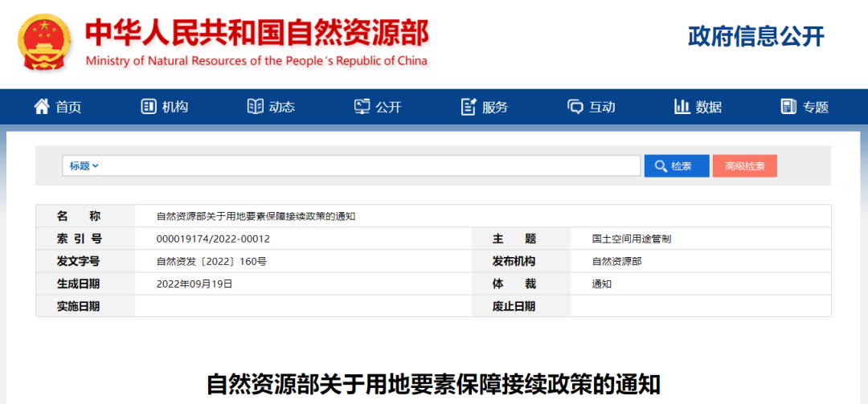Image resolution: width=868 pixels, height=404 pixels.
Task: Click the 国土空间用途管制 subject value
Action: click(x=631, y=239)
